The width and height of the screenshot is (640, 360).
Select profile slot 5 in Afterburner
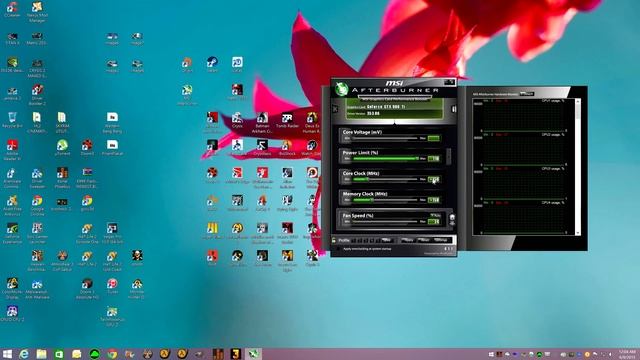[378, 240]
